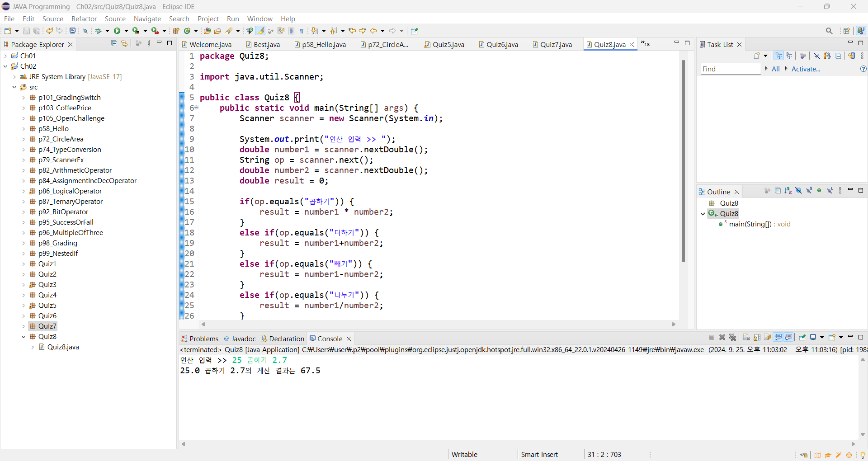Toggle Link with Editor in Package Explorer
The image size is (868, 461).
[x=124, y=43]
